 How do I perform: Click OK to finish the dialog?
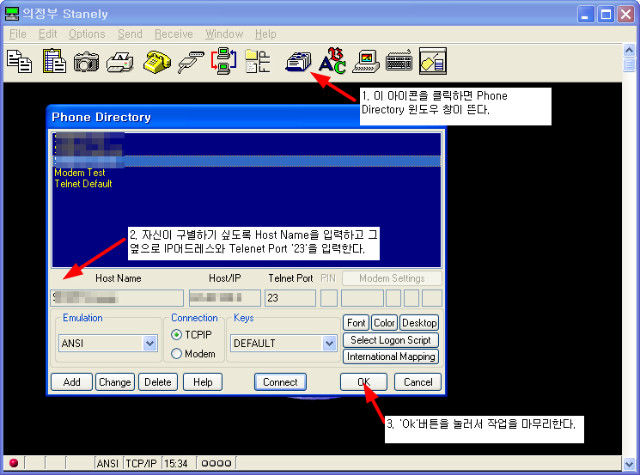(364, 382)
